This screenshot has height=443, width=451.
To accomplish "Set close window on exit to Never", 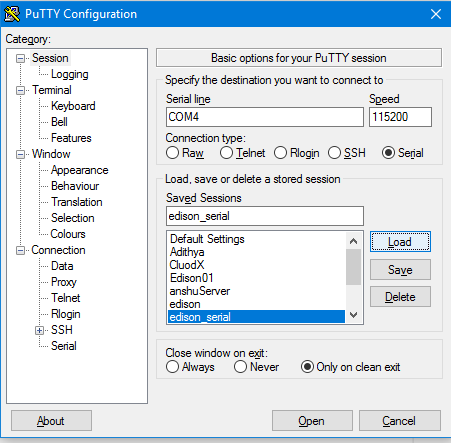I will coord(240,367).
